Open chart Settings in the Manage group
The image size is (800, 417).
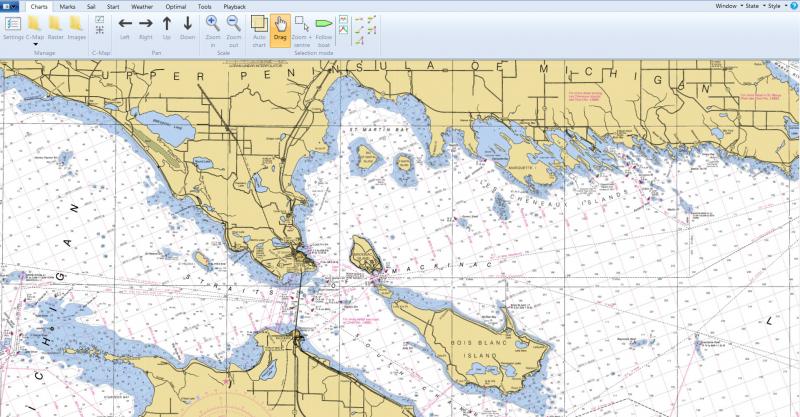click(13, 26)
